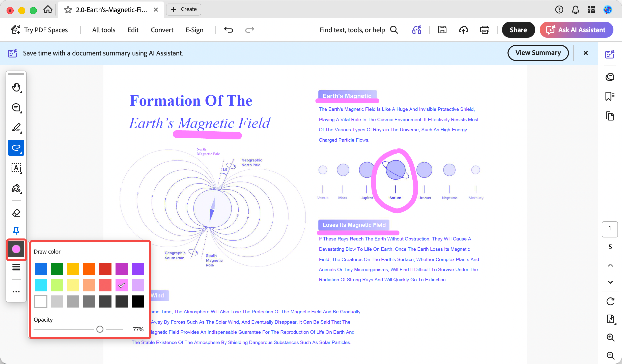
Task: Star the document tab as favorite
Action: (68, 10)
